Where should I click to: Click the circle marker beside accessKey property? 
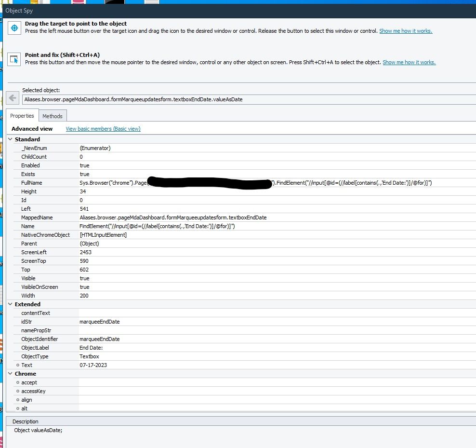click(x=18, y=391)
